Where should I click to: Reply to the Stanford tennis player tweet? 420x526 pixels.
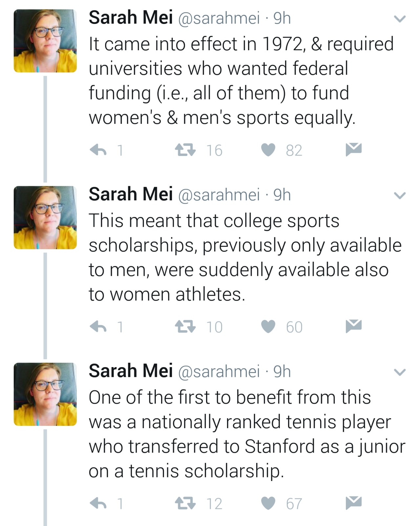tap(98, 503)
